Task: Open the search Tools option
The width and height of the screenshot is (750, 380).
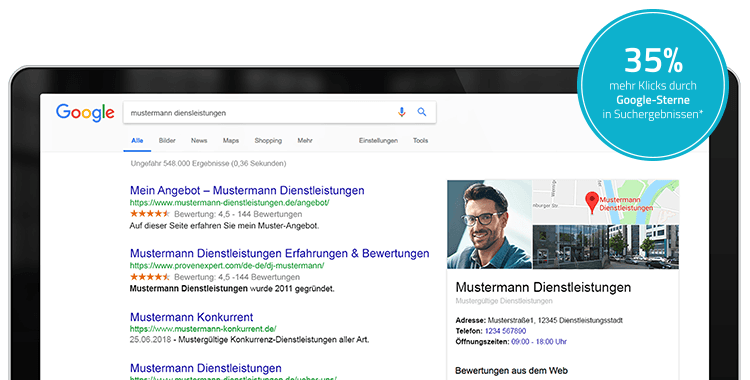Action: 420,141
